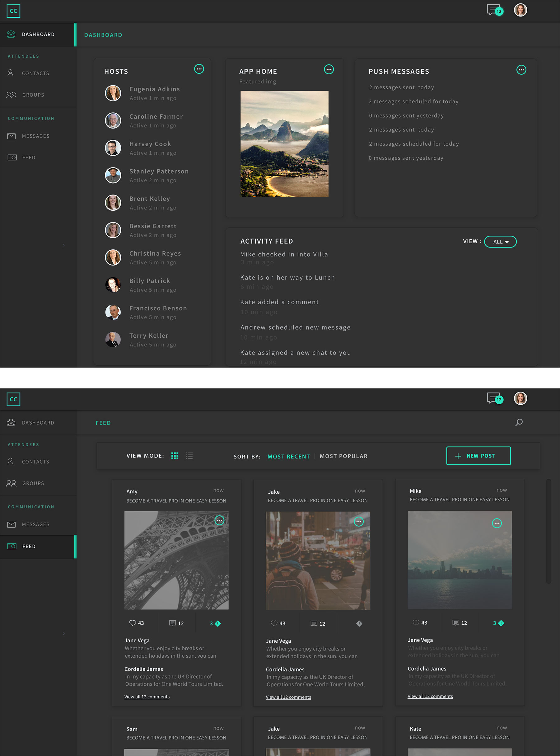The height and width of the screenshot is (756, 560).
Task: Switch view mode to grid layout
Action: tap(175, 456)
